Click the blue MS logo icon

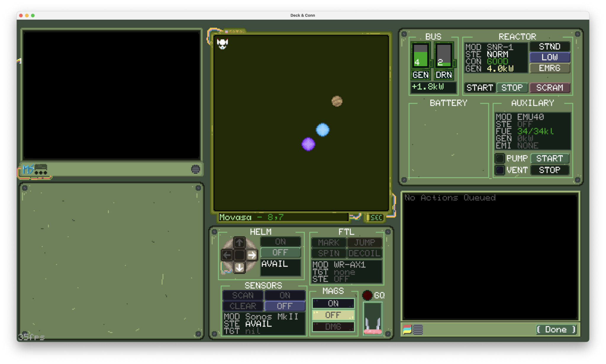28,169
